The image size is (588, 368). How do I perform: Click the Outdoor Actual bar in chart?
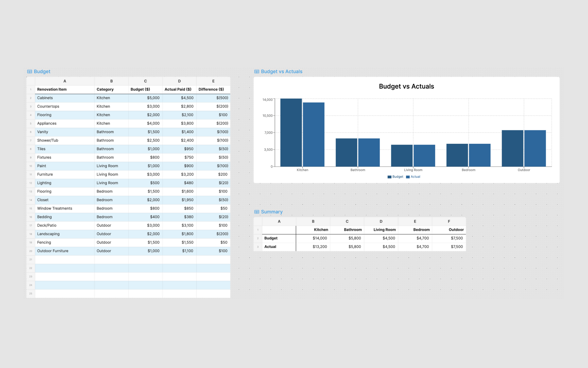(535, 148)
